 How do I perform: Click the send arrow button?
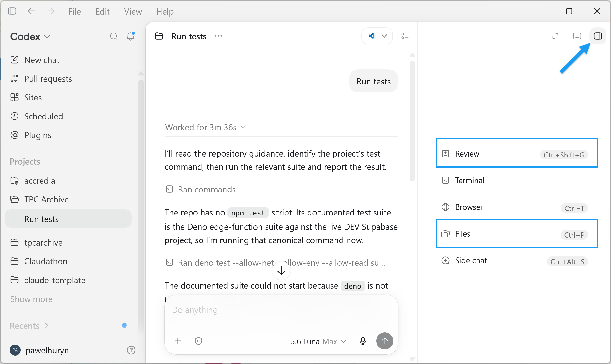pos(385,341)
